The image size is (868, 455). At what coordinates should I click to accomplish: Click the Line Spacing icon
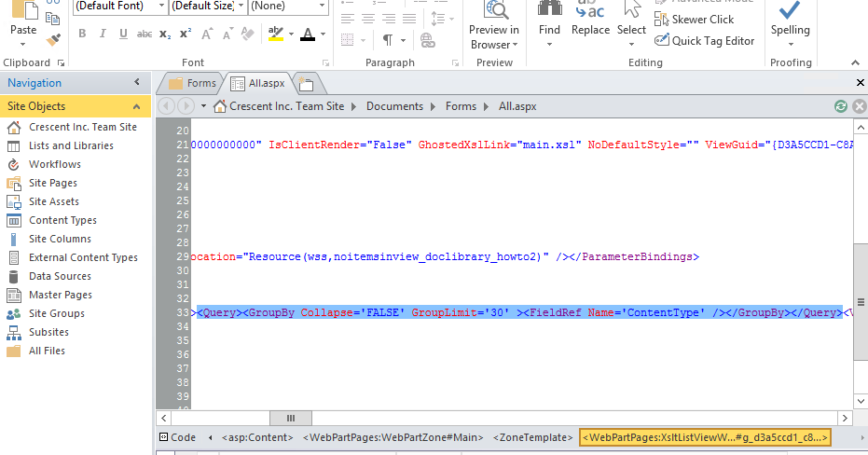pos(438,19)
